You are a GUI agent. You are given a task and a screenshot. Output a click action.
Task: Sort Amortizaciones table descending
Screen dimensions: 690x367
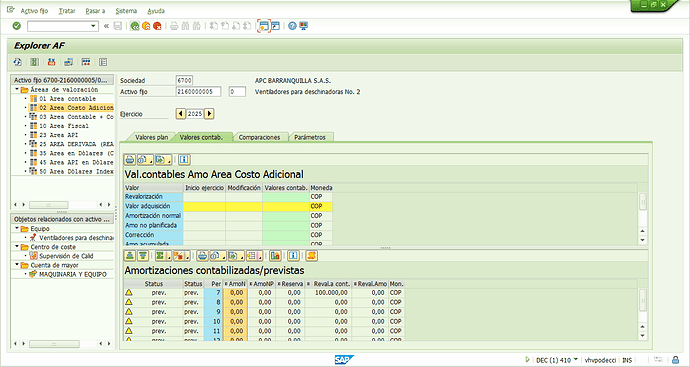tap(143, 256)
